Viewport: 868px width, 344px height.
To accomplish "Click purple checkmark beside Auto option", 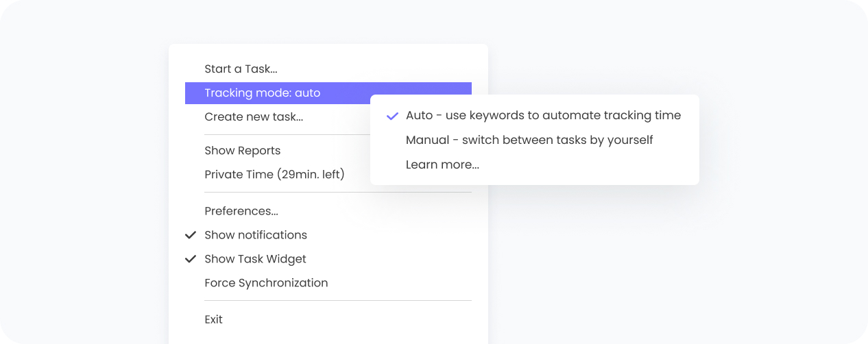I will coord(392,116).
